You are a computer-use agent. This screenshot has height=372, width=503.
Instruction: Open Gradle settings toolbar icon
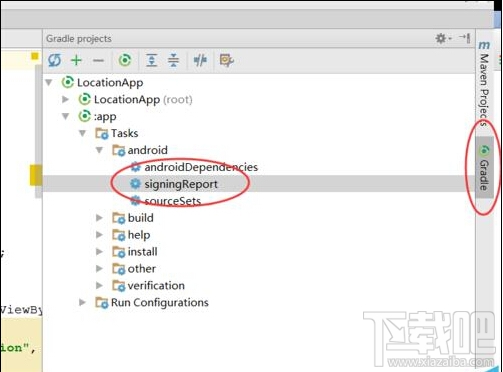(227, 60)
